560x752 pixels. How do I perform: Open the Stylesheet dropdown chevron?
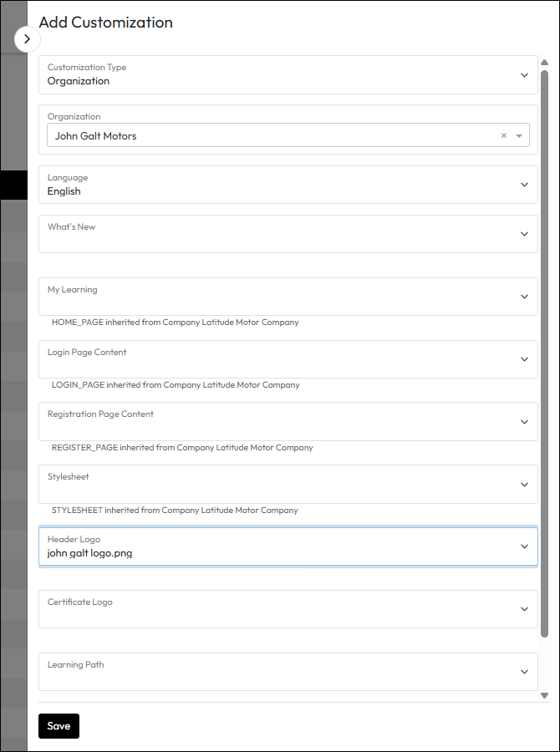click(524, 485)
